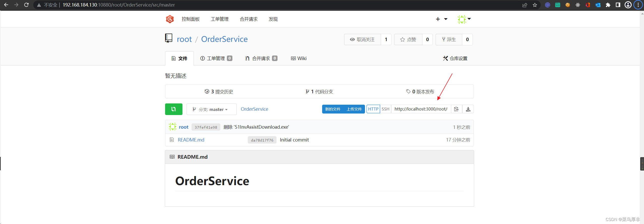Click clone URL input field
This screenshot has height=224, width=644.
point(421,109)
